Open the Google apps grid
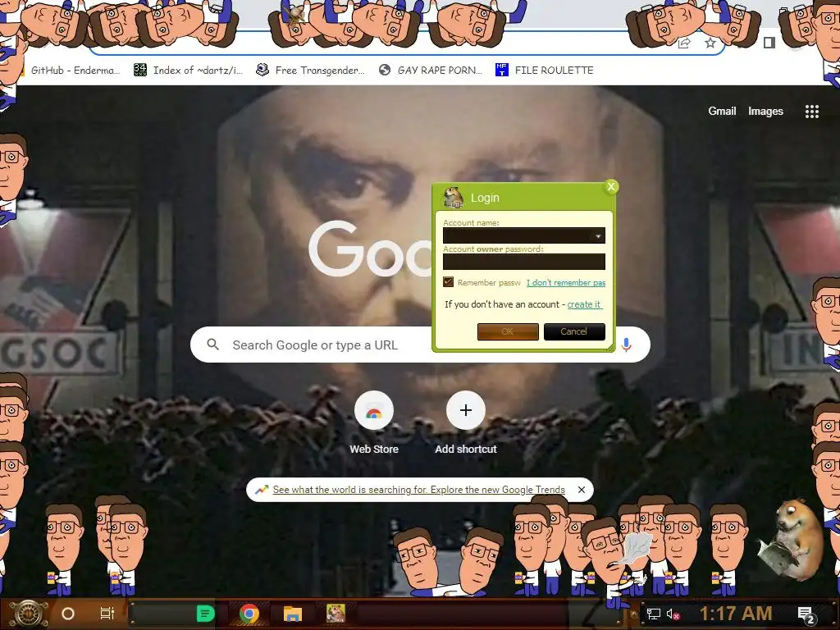The height and width of the screenshot is (630, 840). coord(811,112)
